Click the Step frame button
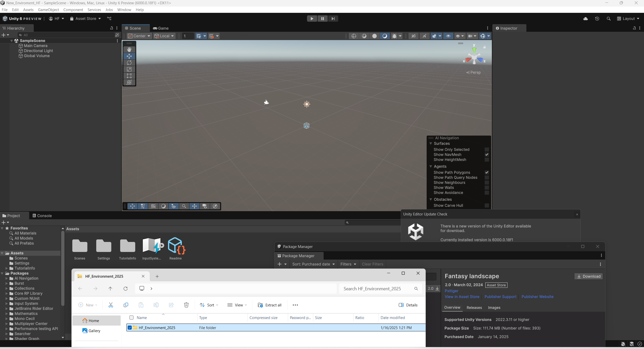644x349 pixels. pos(333,19)
